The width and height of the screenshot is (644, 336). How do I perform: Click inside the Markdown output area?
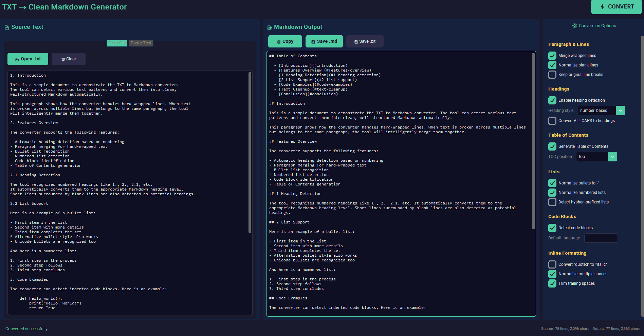pos(401,184)
